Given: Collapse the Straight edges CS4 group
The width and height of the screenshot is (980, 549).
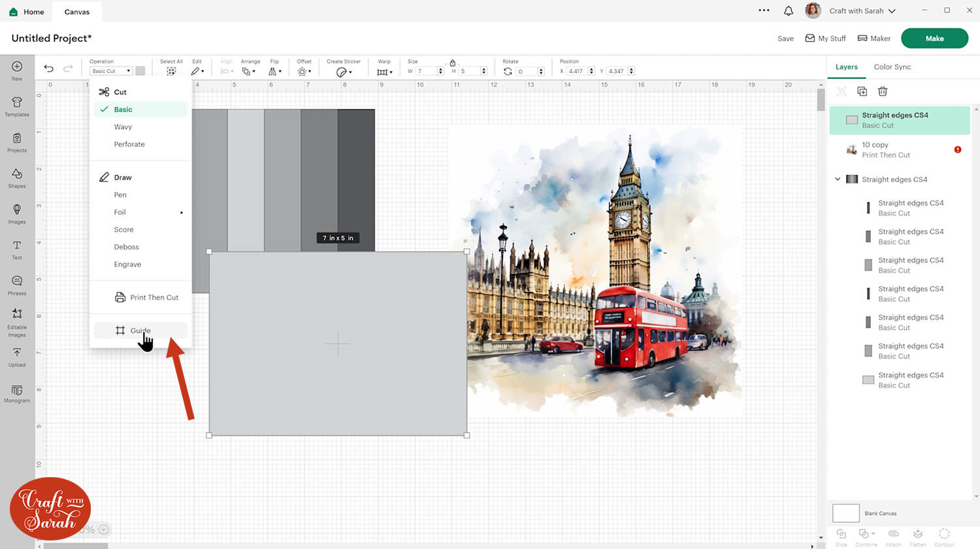Looking at the screenshot, I should [x=838, y=180].
